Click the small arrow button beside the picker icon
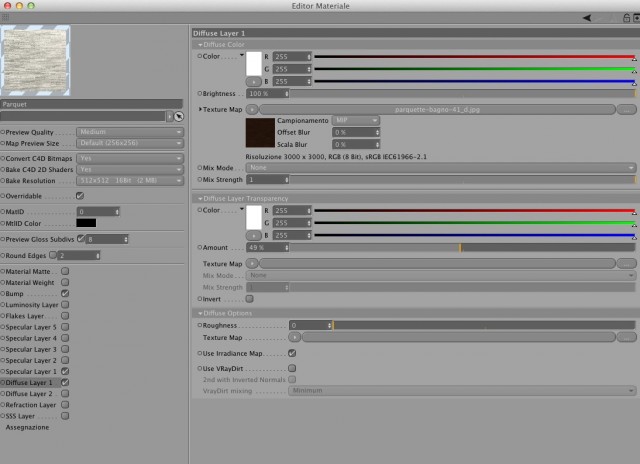This screenshot has height=464, width=640. 169,117
